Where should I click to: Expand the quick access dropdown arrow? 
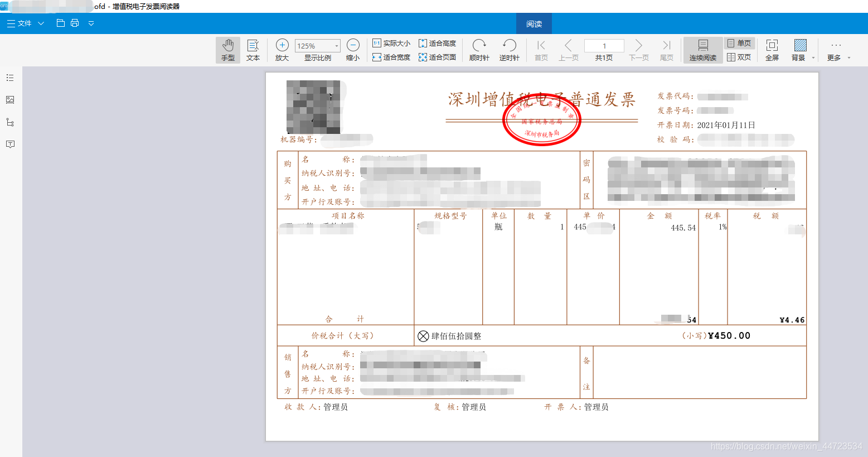(x=91, y=23)
